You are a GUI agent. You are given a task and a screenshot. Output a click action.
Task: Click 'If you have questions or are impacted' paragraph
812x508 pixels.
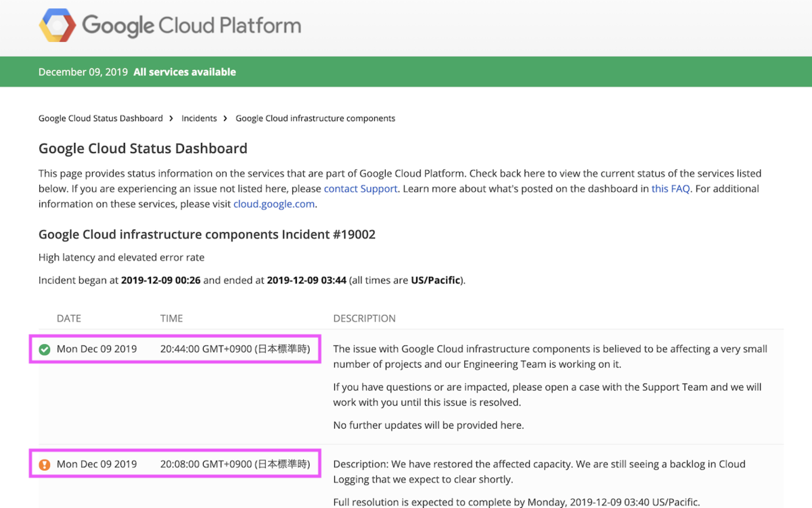(x=547, y=395)
